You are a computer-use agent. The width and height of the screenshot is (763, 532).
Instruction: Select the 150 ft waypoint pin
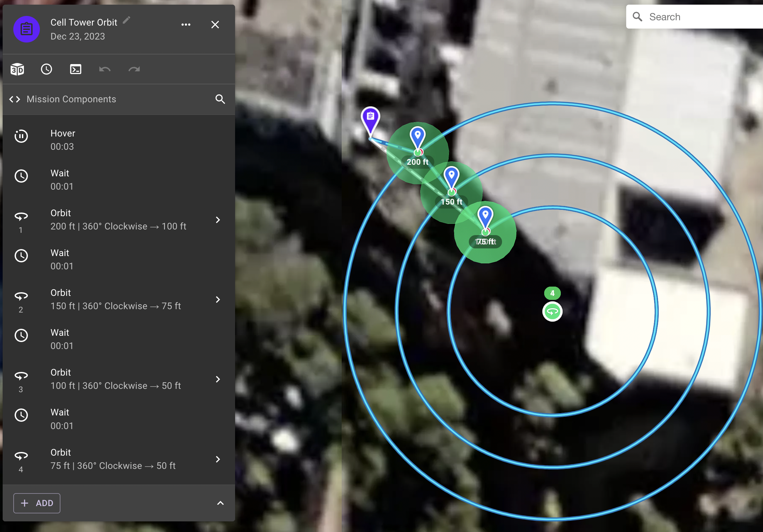451,178
